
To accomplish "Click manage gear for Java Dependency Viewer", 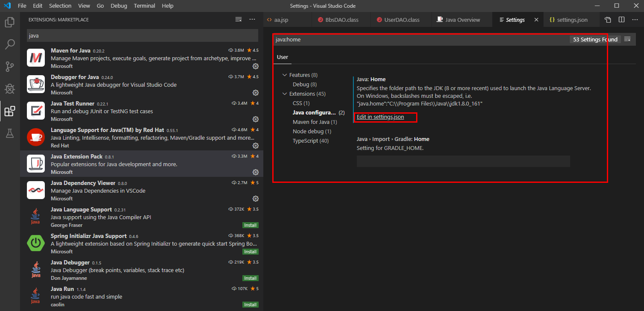I will tap(256, 199).
